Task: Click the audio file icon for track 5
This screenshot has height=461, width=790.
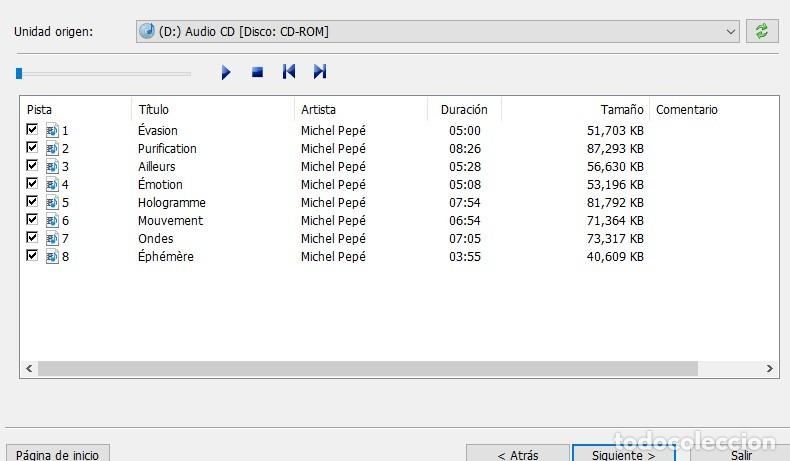Action: click(x=52, y=203)
